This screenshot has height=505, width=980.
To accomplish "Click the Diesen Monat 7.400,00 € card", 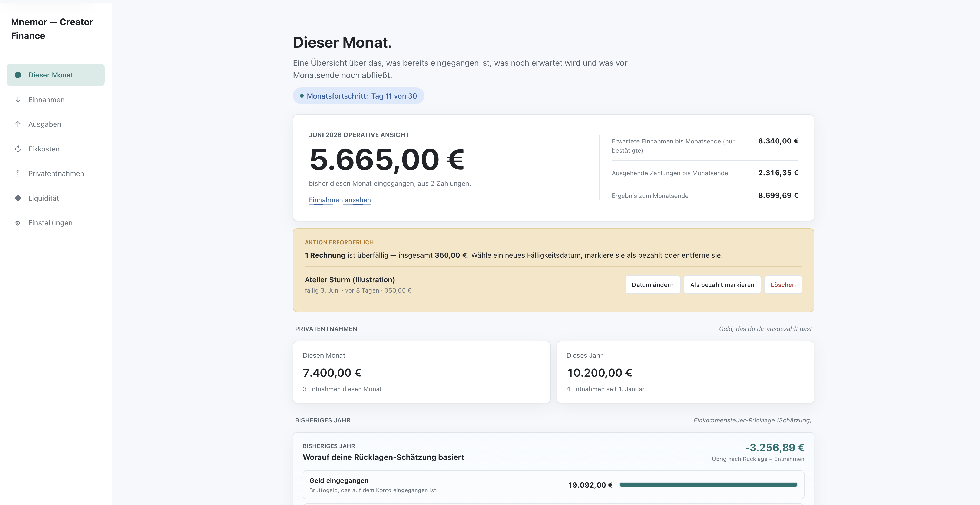I will tap(422, 372).
